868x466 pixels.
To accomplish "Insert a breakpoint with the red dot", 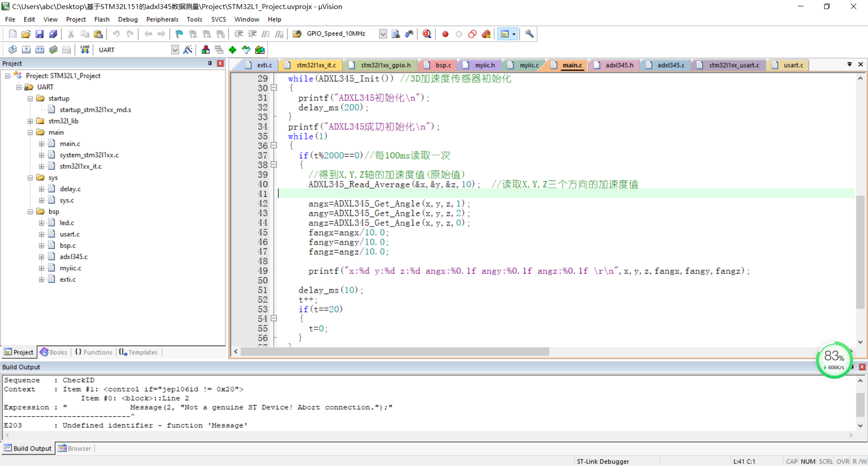I will tap(445, 34).
